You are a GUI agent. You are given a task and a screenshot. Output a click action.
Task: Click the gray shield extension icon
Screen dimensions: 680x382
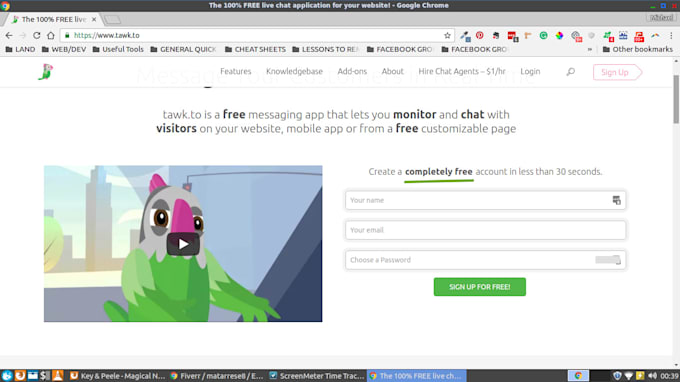tap(592, 36)
